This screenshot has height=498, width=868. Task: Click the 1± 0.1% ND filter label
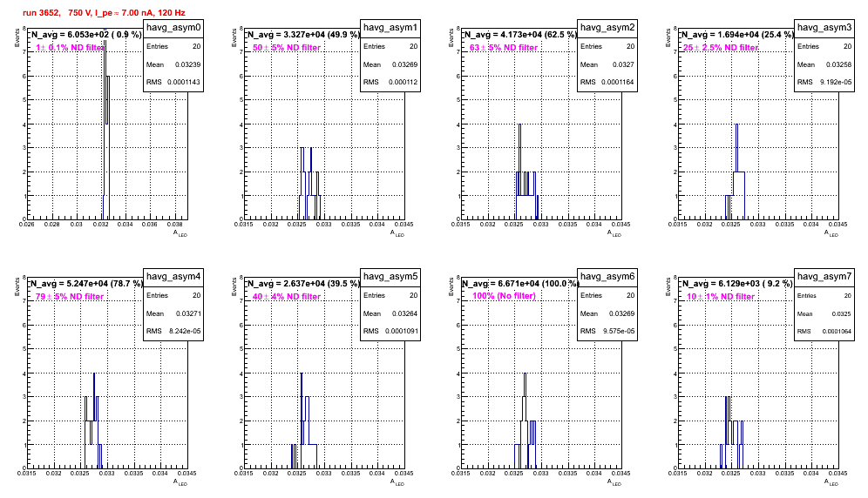click(70, 48)
